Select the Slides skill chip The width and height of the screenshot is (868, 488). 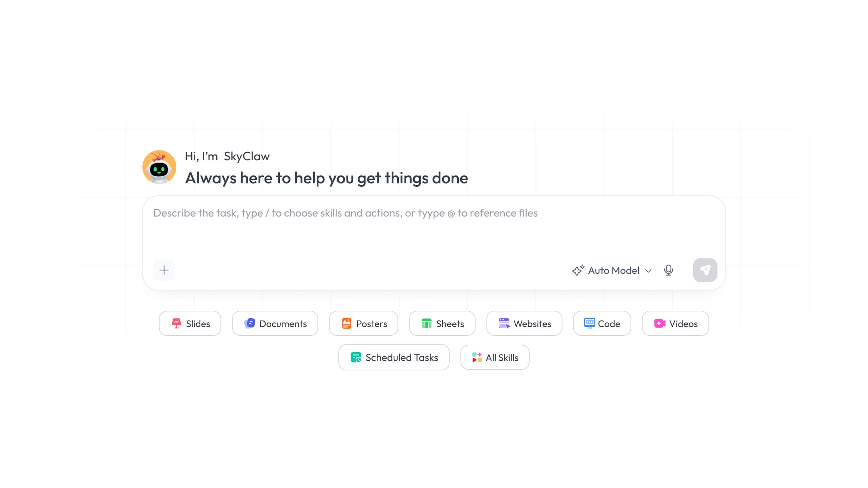point(190,324)
